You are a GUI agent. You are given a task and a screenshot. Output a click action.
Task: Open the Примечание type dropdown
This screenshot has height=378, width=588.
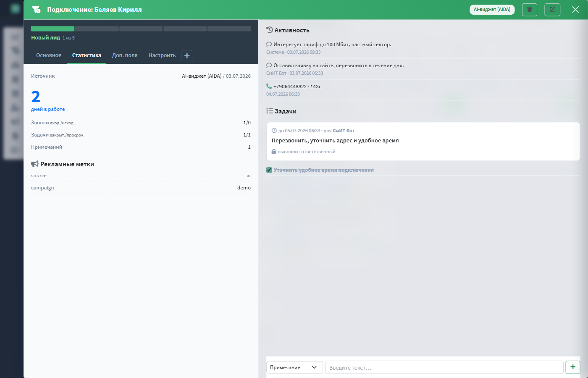294,367
